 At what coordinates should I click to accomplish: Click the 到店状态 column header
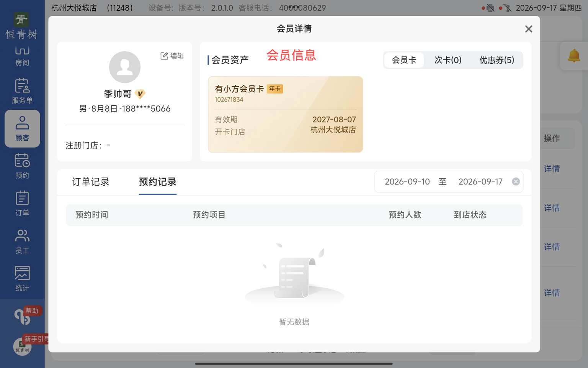pyautogui.click(x=470, y=215)
